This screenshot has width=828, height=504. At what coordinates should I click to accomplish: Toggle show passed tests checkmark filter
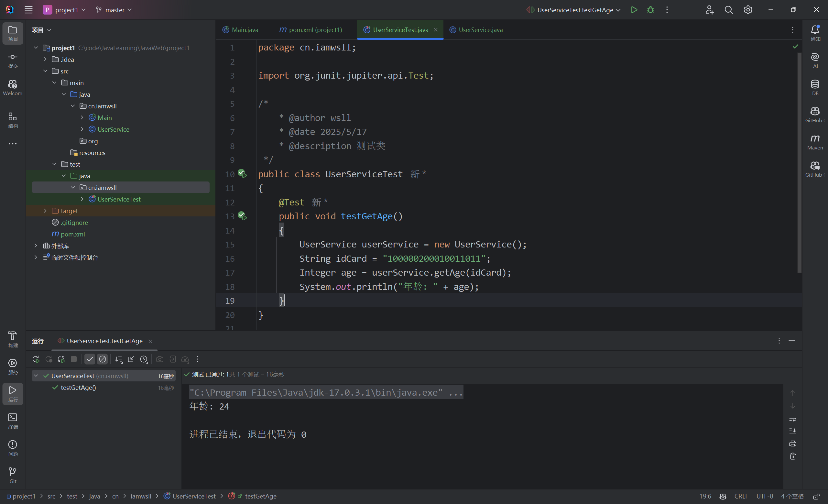[89, 359]
